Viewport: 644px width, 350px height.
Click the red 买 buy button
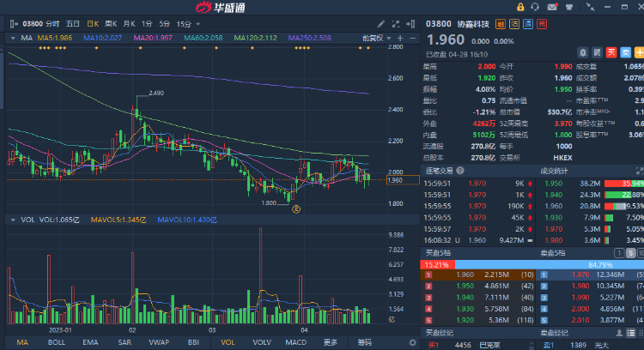click(611, 52)
